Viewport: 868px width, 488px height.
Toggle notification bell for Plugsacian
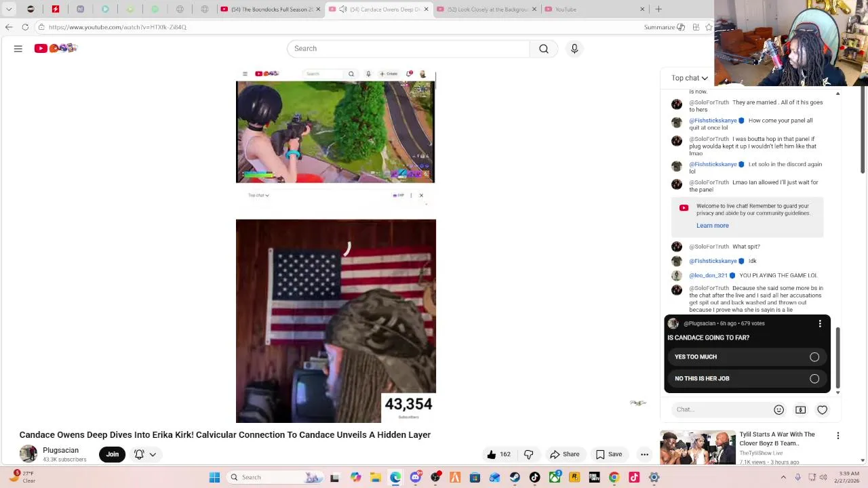tap(139, 454)
